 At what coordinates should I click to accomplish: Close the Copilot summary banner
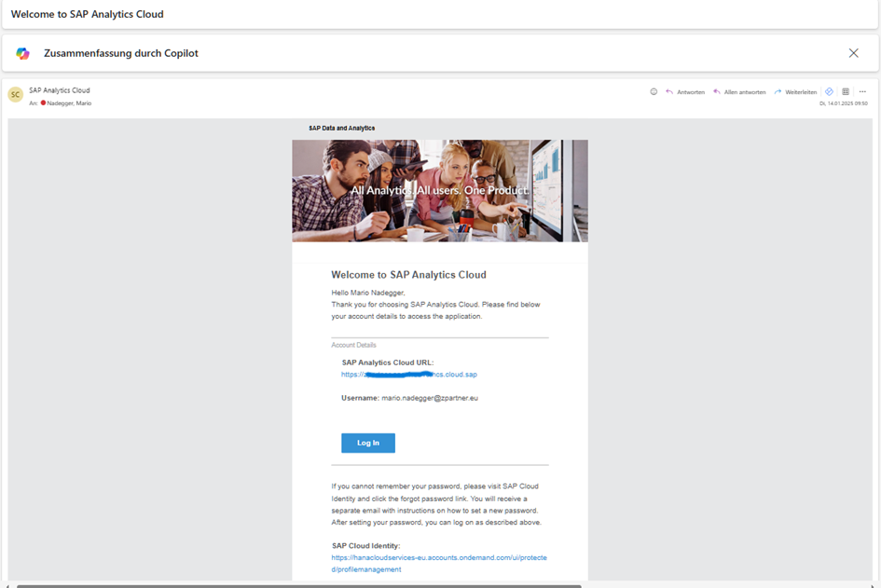pos(853,53)
